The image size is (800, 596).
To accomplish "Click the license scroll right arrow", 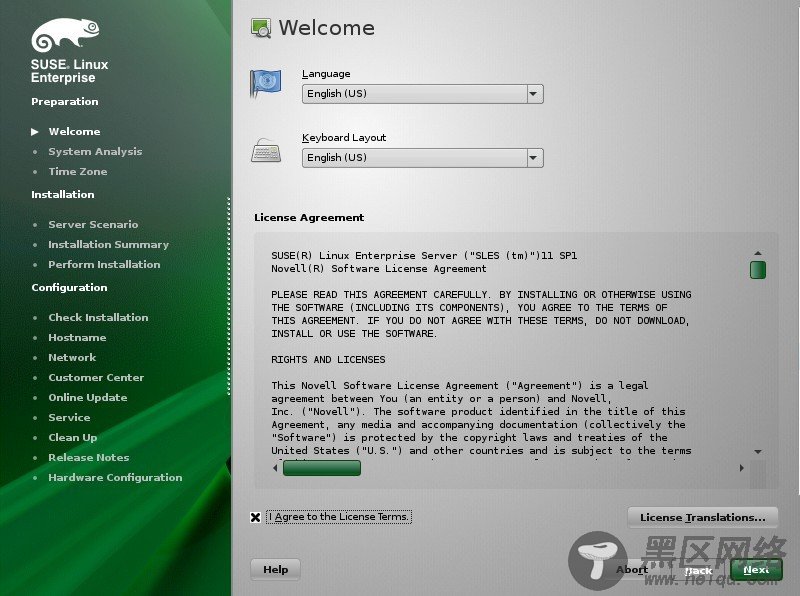I will [741, 468].
